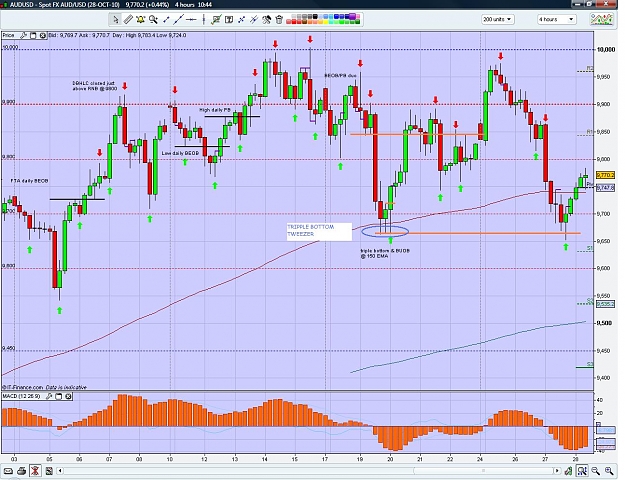Select the cursor pointer tool

pyautogui.click(x=115, y=19)
